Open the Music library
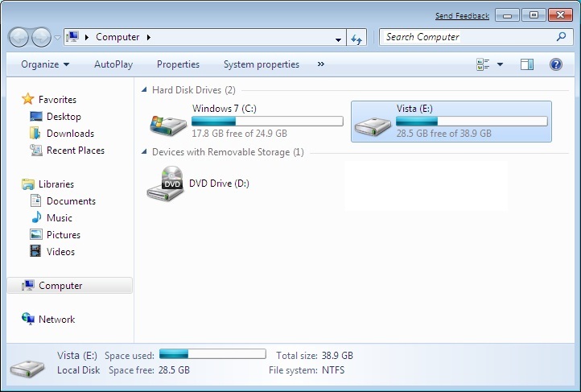This screenshot has width=581, height=392. (x=60, y=218)
